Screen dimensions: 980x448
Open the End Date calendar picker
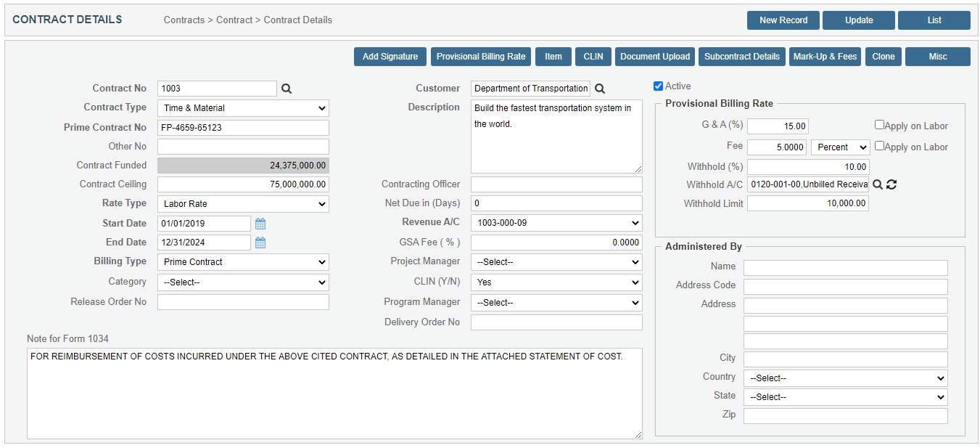click(260, 243)
